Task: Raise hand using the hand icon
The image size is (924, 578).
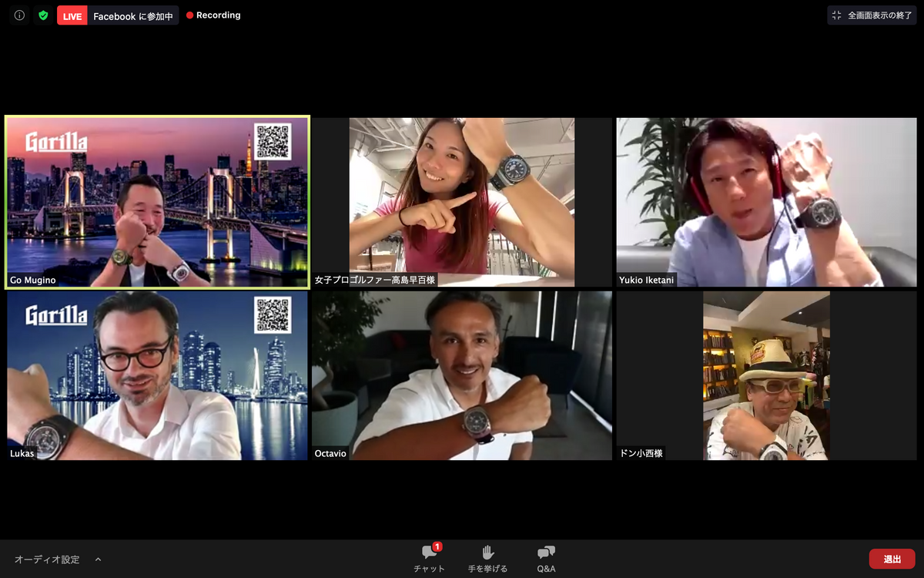Action: point(487,553)
